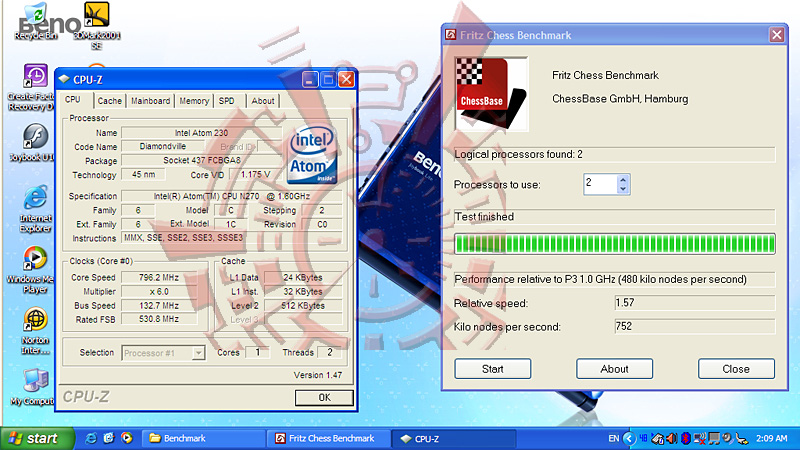
Task: Increase processors to use with up arrow
Action: (x=622, y=180)
